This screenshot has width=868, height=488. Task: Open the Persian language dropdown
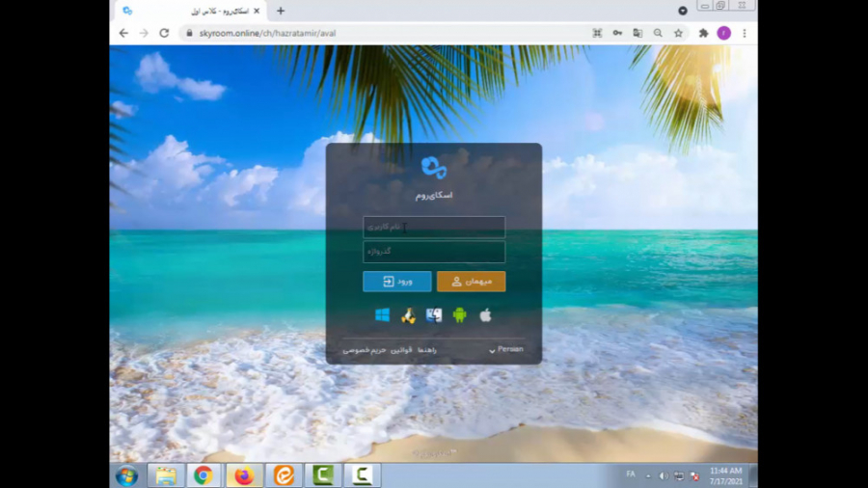point(506,349)
